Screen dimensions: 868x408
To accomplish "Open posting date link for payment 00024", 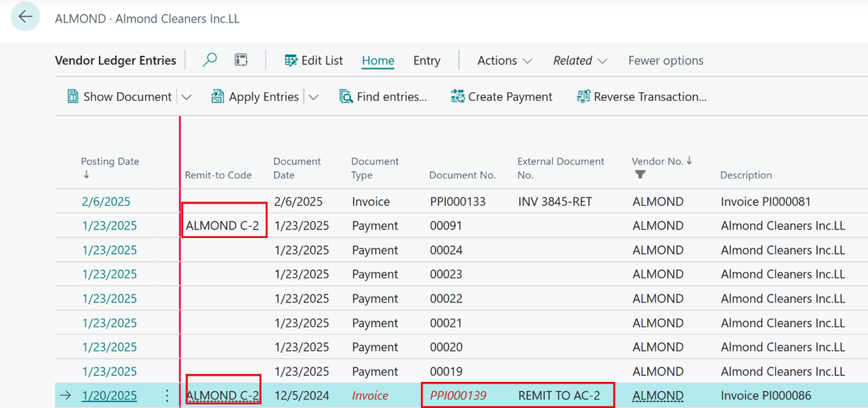I will pos(110,250).
